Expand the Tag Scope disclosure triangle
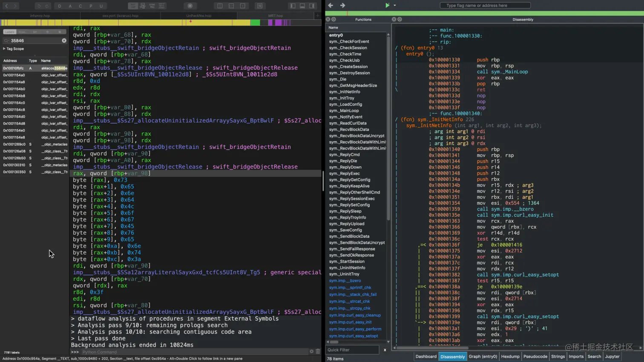This screenshot has height=362, width=644. (x=4, y=48)
